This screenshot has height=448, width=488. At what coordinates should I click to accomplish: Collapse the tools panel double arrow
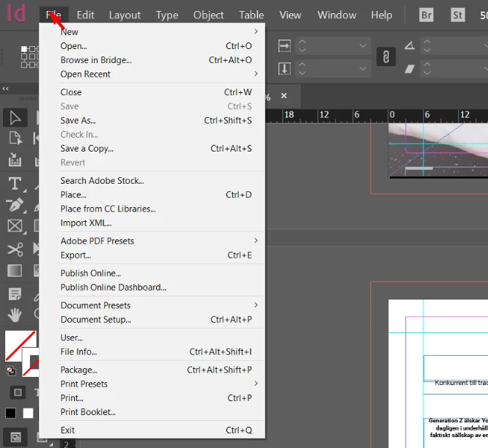click(x=5, y=89)
